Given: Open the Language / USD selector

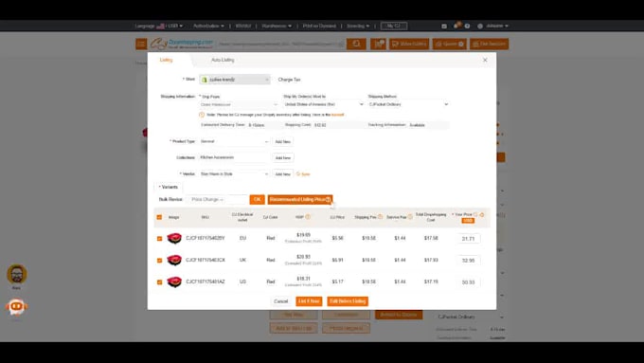Looking at the screenshot, I should (159, 26).
